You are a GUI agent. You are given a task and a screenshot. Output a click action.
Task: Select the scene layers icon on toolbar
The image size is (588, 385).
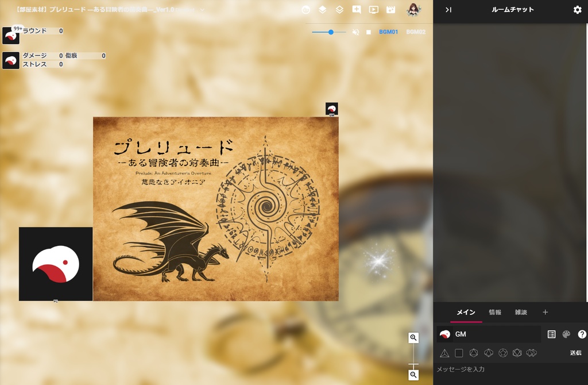322,9
